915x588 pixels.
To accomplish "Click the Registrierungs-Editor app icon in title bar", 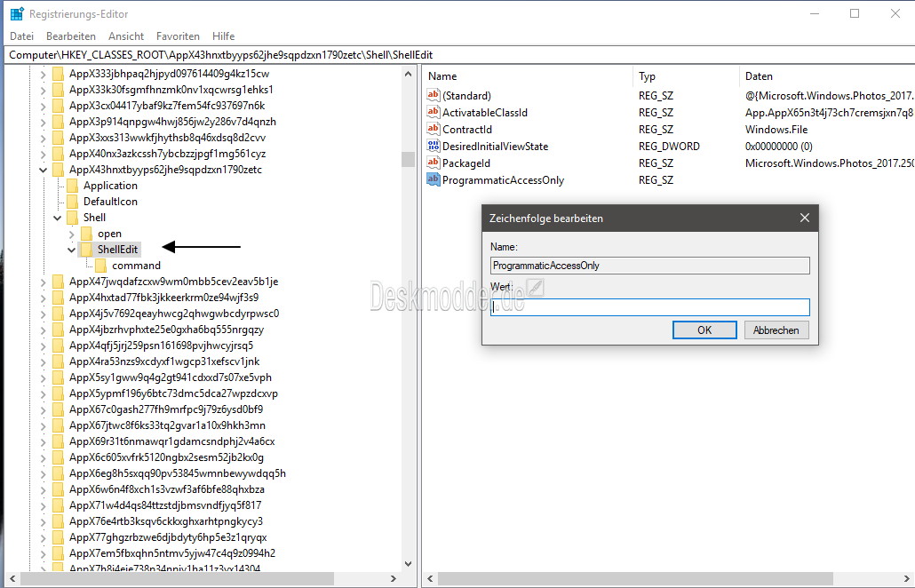I will point(17,13).
